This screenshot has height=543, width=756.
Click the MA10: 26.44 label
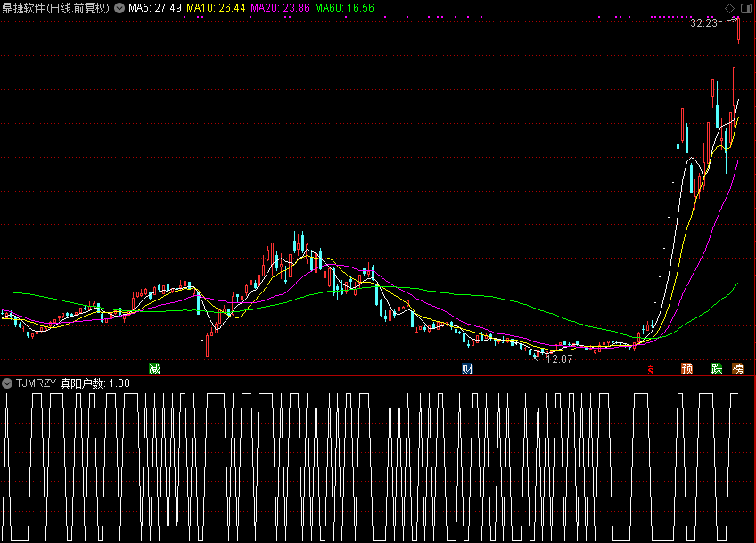(216, 8)
